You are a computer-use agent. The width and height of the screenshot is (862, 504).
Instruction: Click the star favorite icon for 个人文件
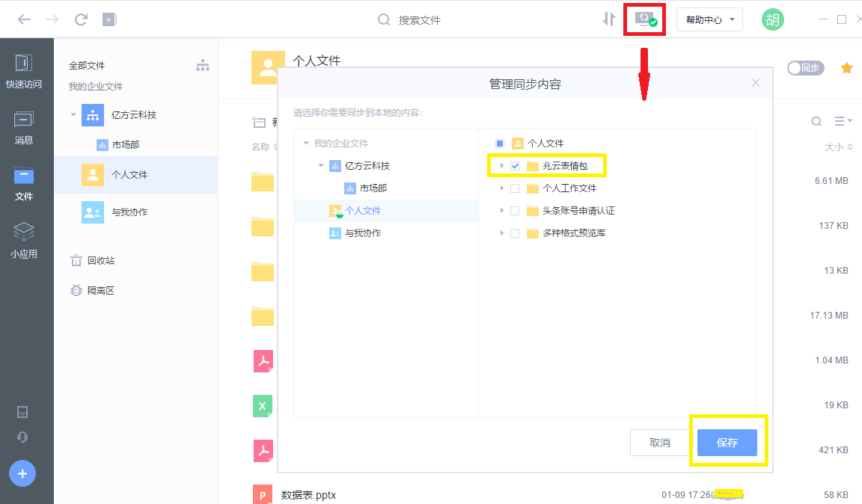(x=846, y=67)
